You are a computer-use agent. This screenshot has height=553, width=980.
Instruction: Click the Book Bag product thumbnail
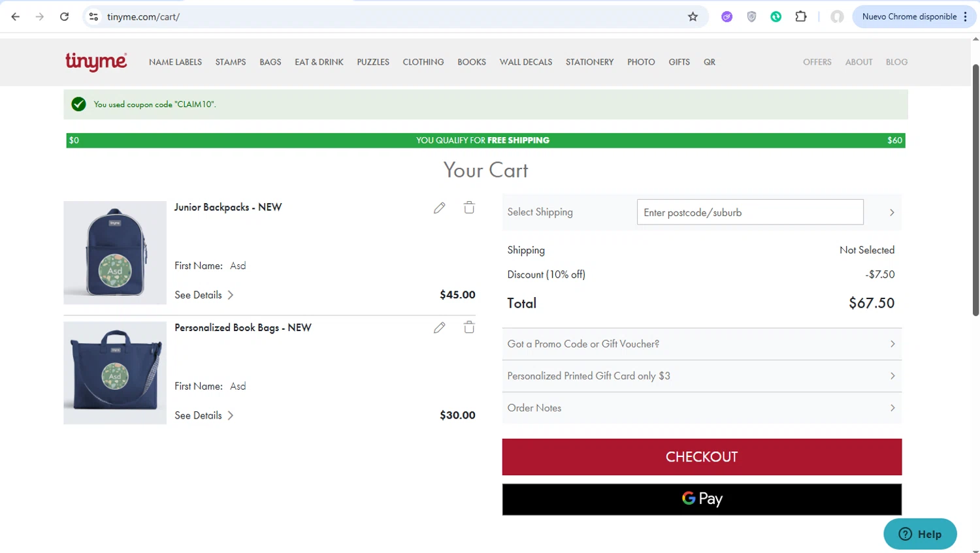pos(115,373)
